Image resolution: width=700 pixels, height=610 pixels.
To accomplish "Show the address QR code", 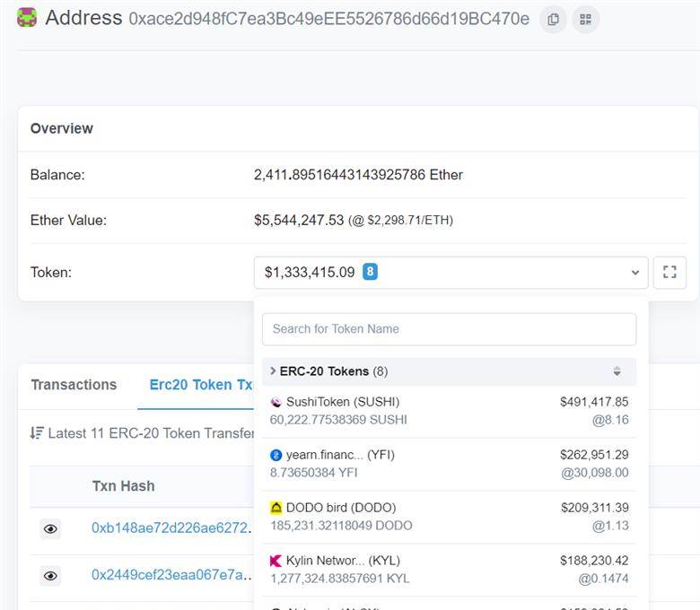I will 585,19.
